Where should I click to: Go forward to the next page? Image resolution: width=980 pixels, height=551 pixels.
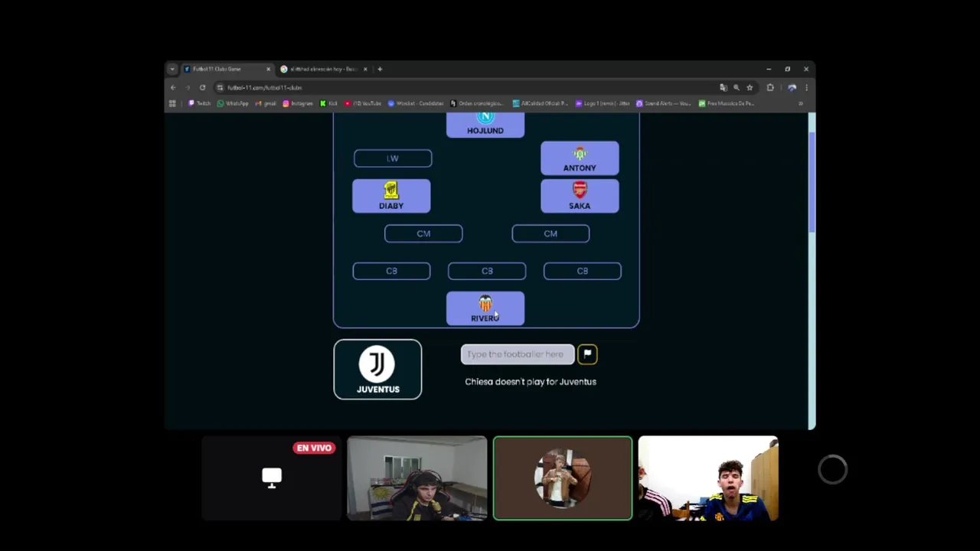[x=188, y=87]
